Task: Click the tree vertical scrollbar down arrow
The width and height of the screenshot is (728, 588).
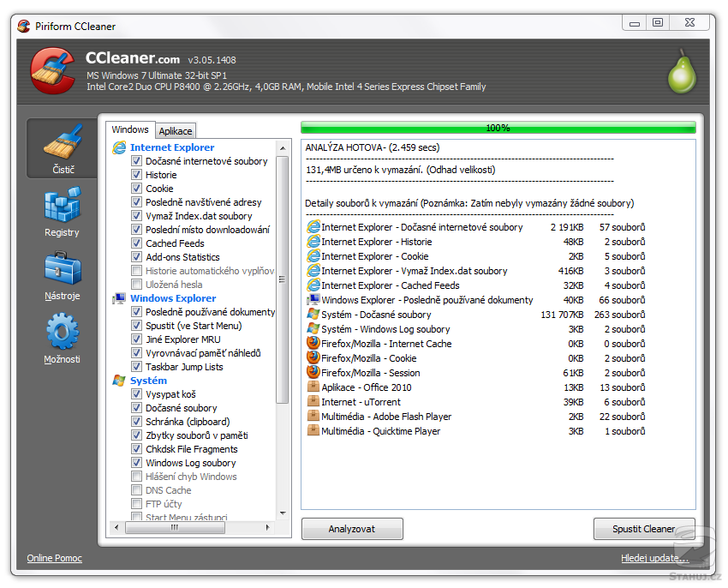Action: [x=283, y=513]
